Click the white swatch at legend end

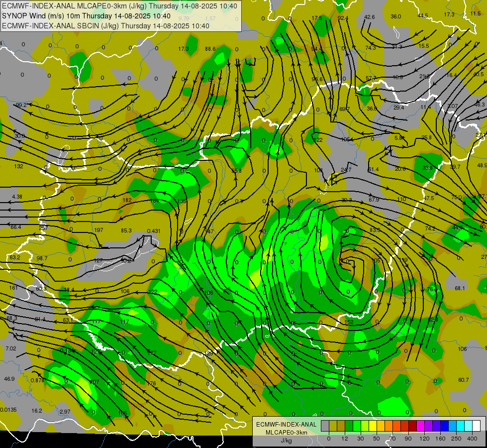476,426
